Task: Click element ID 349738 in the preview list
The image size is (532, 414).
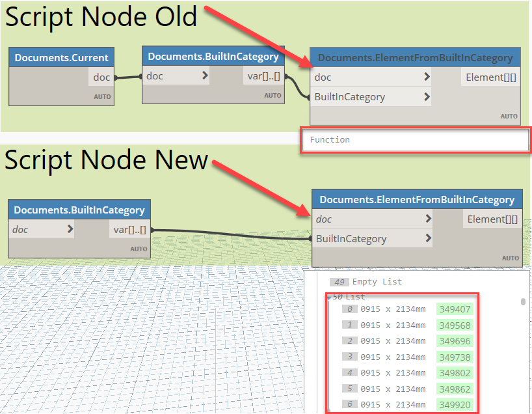Action: point(455,357)
